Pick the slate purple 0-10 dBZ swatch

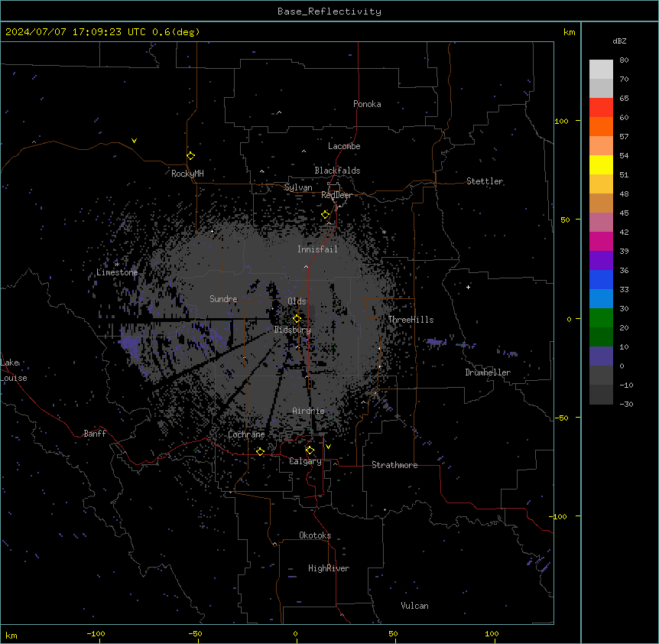601,356
